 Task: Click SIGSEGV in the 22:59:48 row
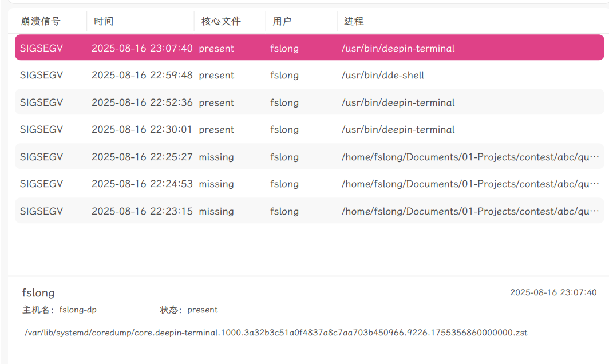click(41, 75)
